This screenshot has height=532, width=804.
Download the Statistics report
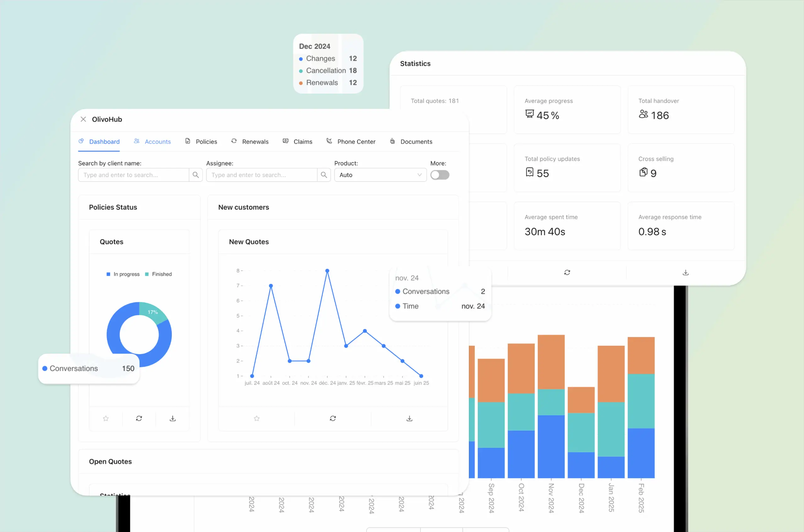tap(685, 272)
